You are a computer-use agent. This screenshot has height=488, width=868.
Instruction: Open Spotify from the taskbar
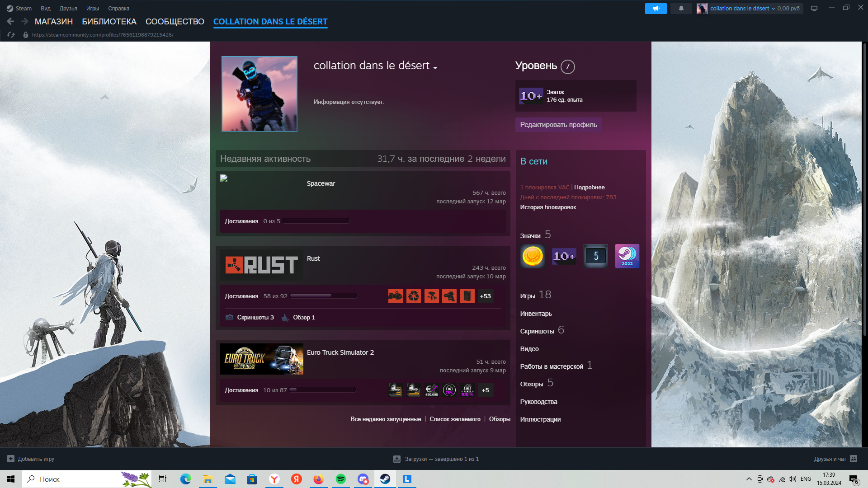341,479
